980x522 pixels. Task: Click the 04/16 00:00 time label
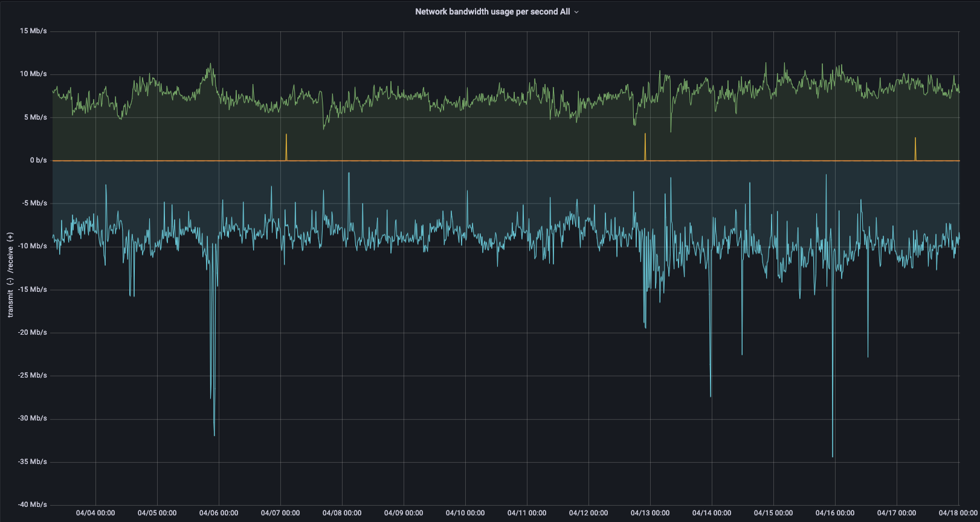coord(835,513)
